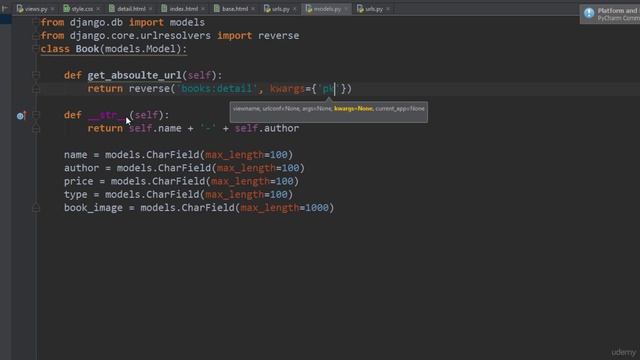
Task: Close the models.py tab
Action: click(346, 9)
